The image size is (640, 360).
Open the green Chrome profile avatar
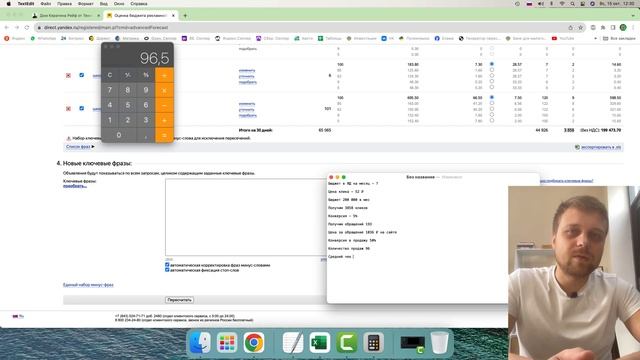(623, 27)
